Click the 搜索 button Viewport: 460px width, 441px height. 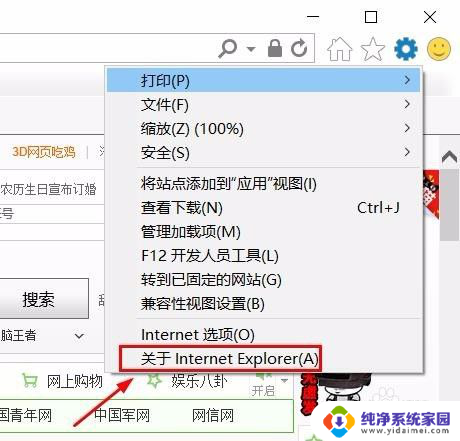(x=39, y=299)
